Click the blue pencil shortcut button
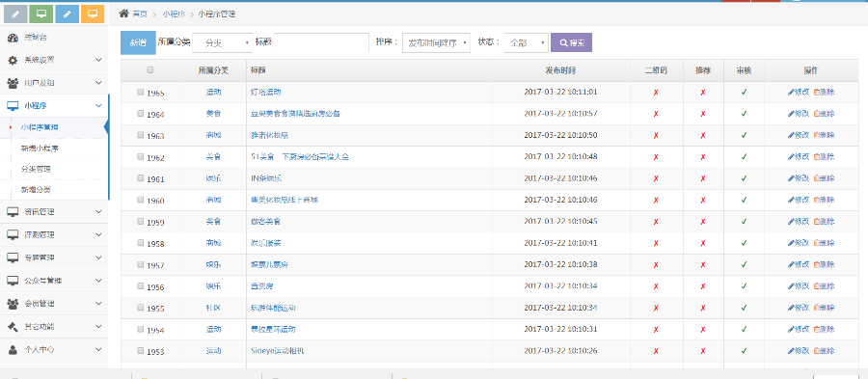 67,14
